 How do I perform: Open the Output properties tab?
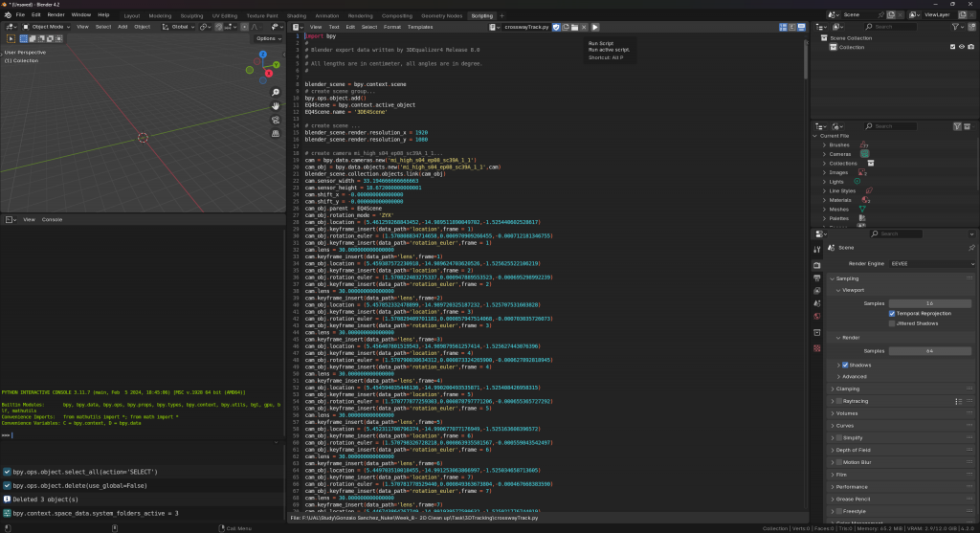pos(817,278)
